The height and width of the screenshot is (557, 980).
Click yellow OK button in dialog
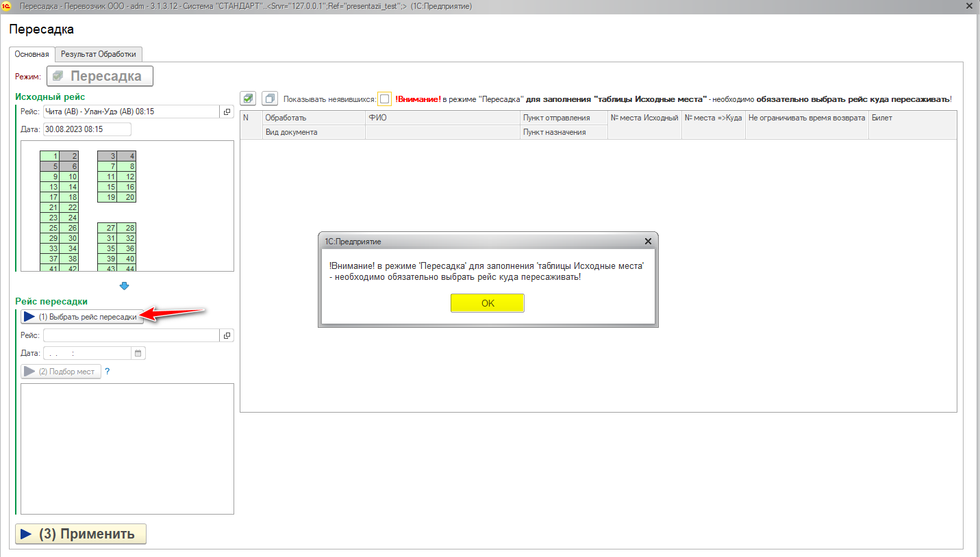487,303
